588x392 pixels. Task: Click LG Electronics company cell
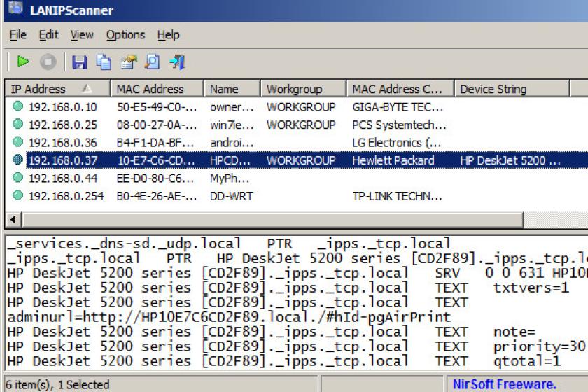pyautogui.click(x=397, y=143)
